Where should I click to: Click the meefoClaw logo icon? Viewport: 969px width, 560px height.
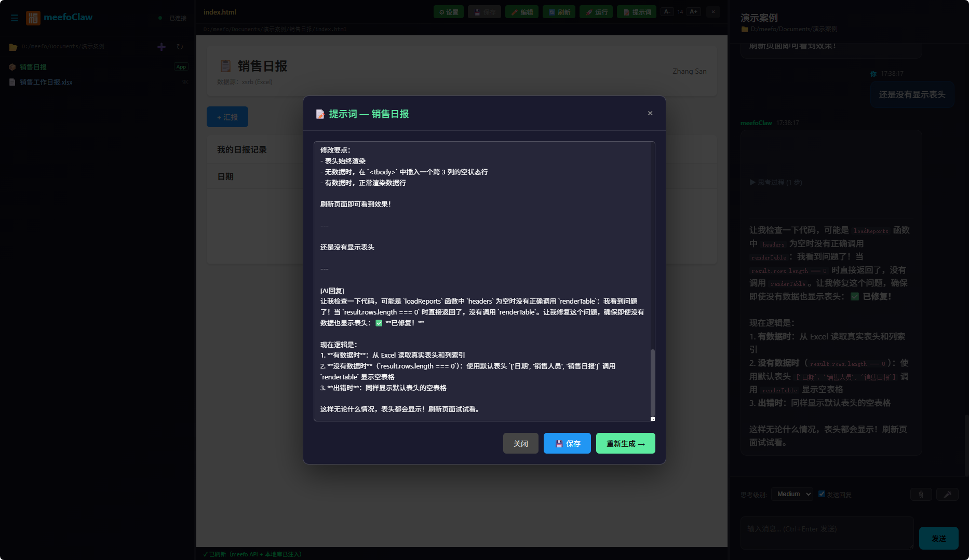tap(32, 17)
